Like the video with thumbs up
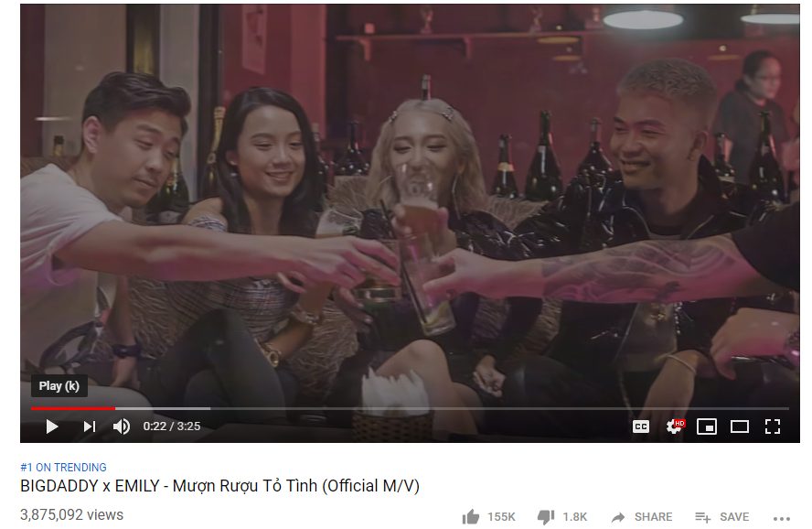Image resolution: width=812 pixels, height=529 pixels. click(x=470, y=517)
